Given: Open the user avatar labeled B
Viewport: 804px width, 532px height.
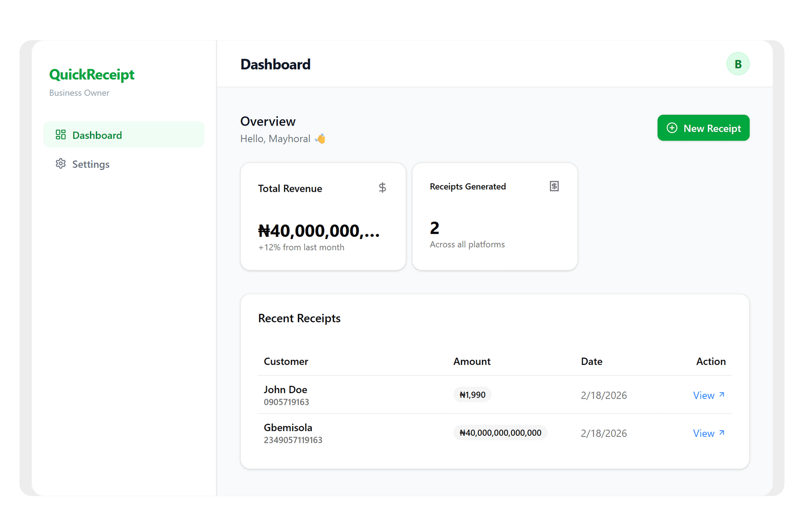Looking at the screenshot, I should tap(737, 64).
